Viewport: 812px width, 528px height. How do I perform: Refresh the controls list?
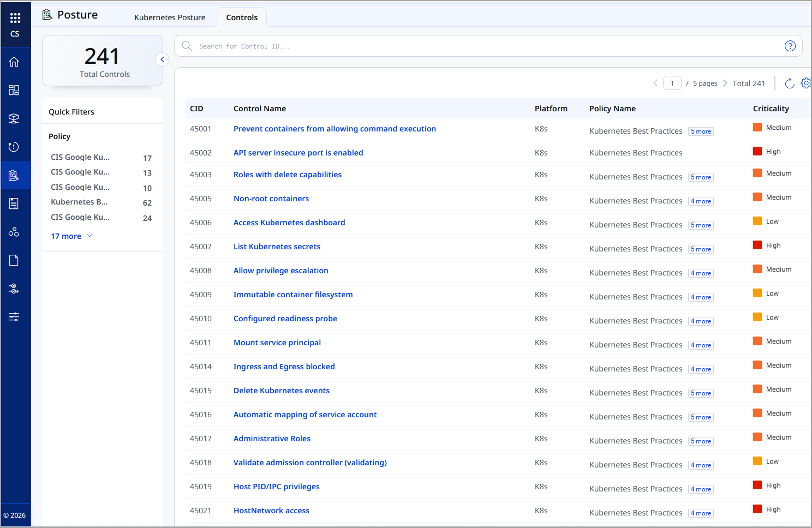[x=789, y=83]
